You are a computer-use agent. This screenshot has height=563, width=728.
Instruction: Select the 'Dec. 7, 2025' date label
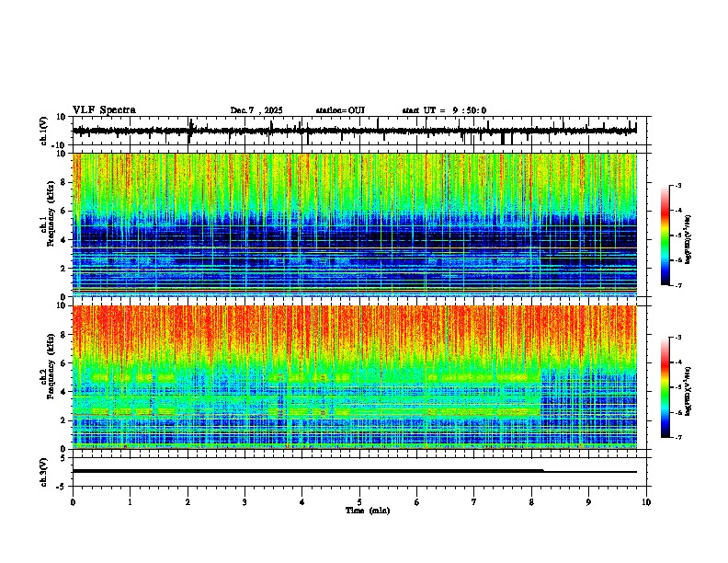click(x=256, y=110)
